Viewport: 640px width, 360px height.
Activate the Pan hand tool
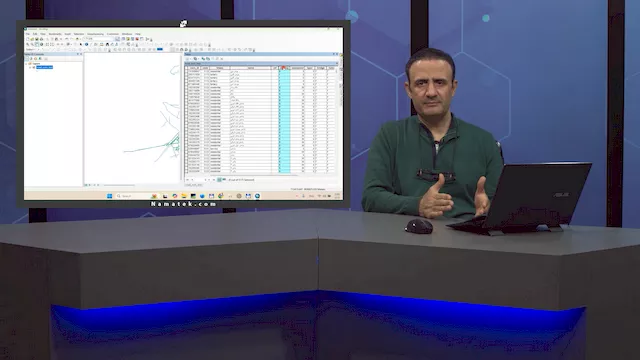pyautogui.click(x=37, y=44)
